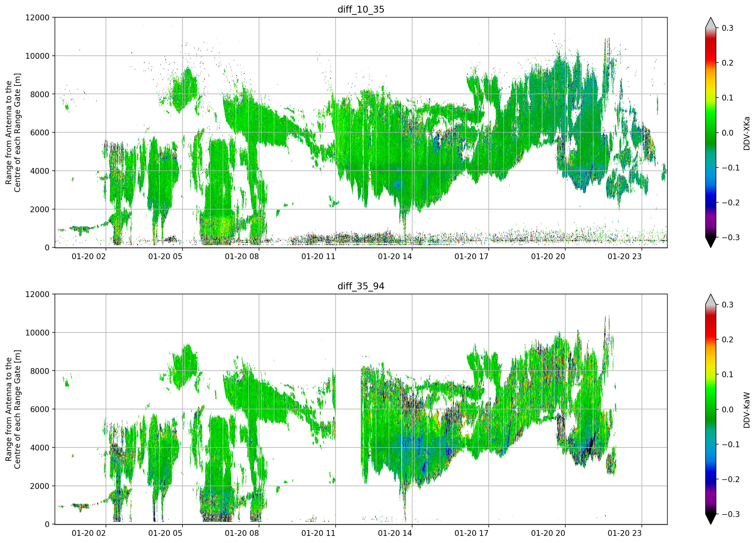Image resolution: width=756 pixels, height=543 pixels.
Task: Click the 2000 tick on diff_10_35 y-axis
Action: (x=40, y=209)
